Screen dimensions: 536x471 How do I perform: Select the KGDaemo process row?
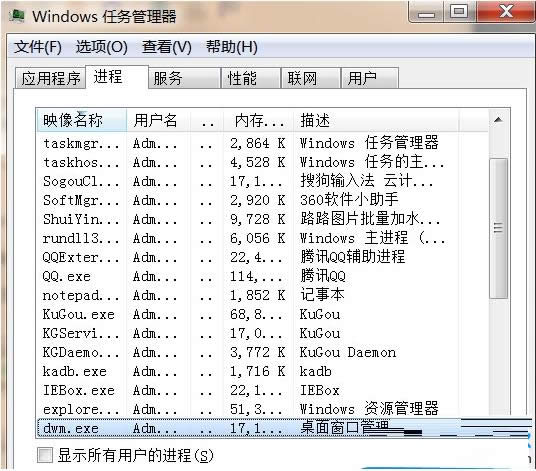(263, 352)
